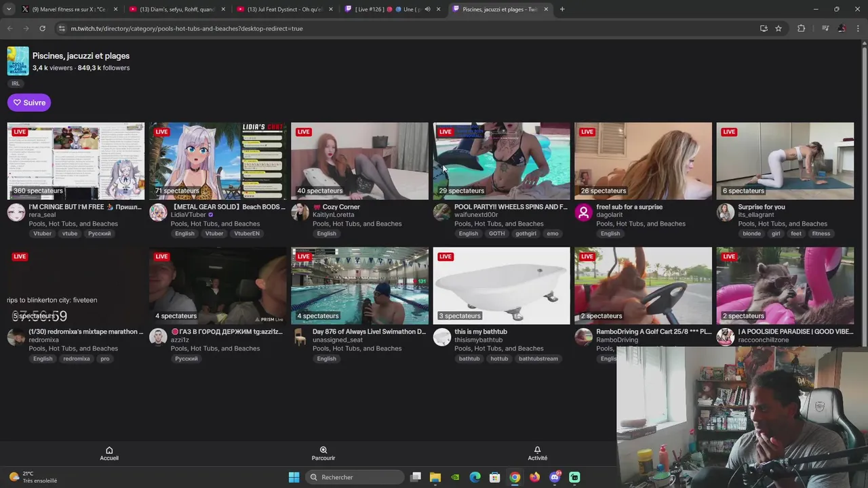The width and height of the screenshot is (868, 488).
Task: Bookmark this page with the star icon
Action: (x=778, y=28)
